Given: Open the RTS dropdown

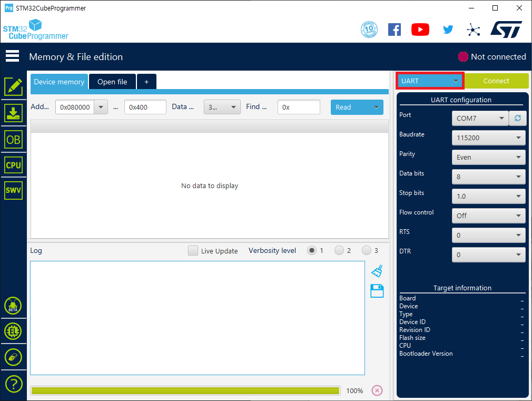Looking at the screenshot, I should click(489, 236).
